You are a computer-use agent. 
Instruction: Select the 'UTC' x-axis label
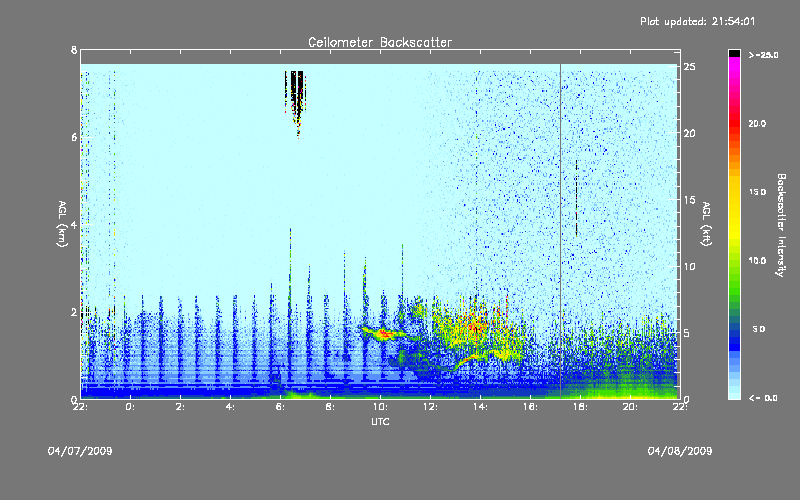(x=380, y=421)
